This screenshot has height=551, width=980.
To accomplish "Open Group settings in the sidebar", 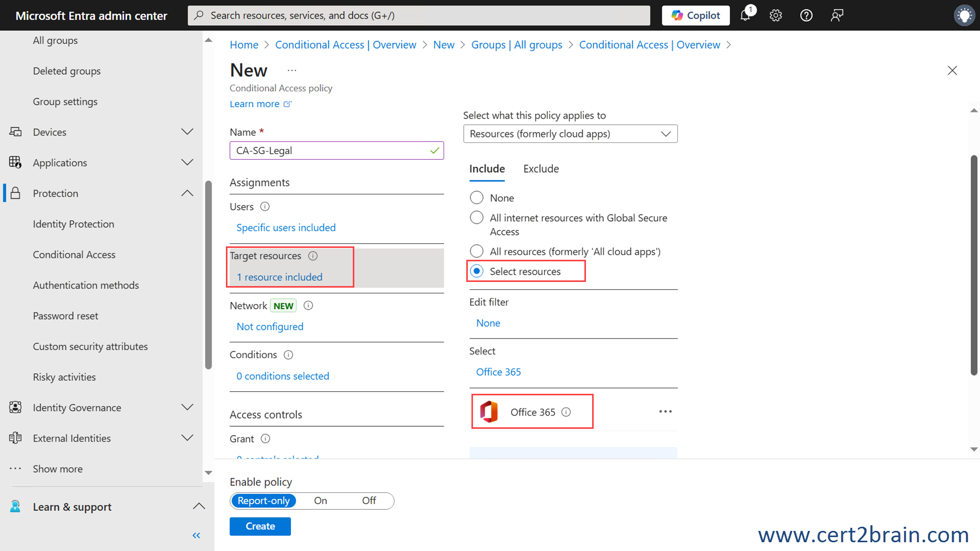I will click(65, 102).
